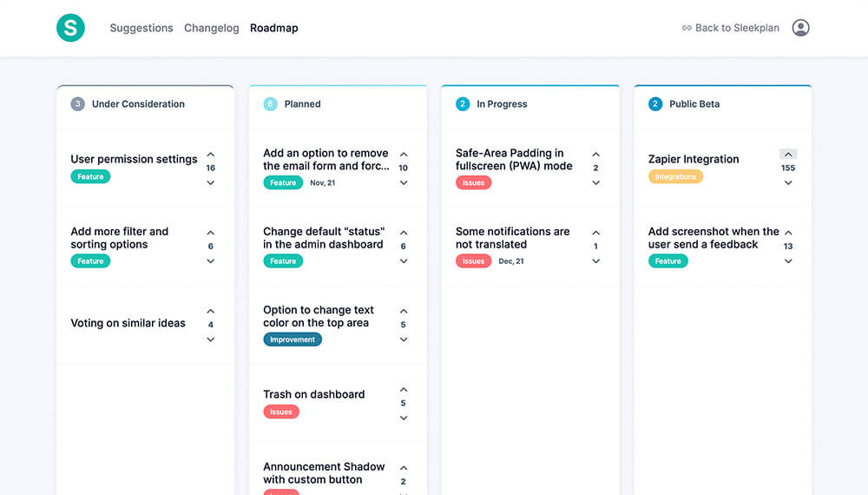Image resolution: width=868 pixels, height=495 pixels.
Task: Open Change default status in admin dashboard
Action: (x=323, y=238)
